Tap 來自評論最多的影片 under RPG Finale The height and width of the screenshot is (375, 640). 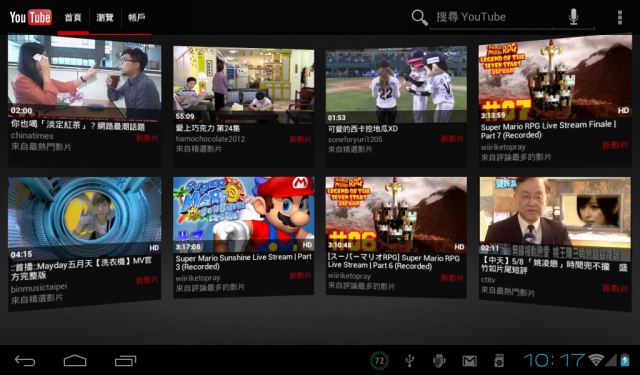pyautogui.click(x=516, y=157)
